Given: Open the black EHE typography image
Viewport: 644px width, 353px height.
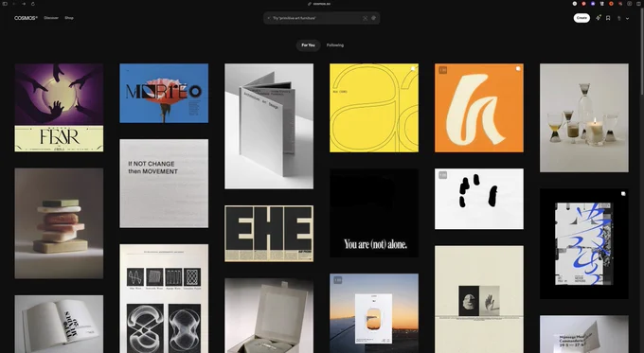Looking at the screenshot, I should click(269, 234).
